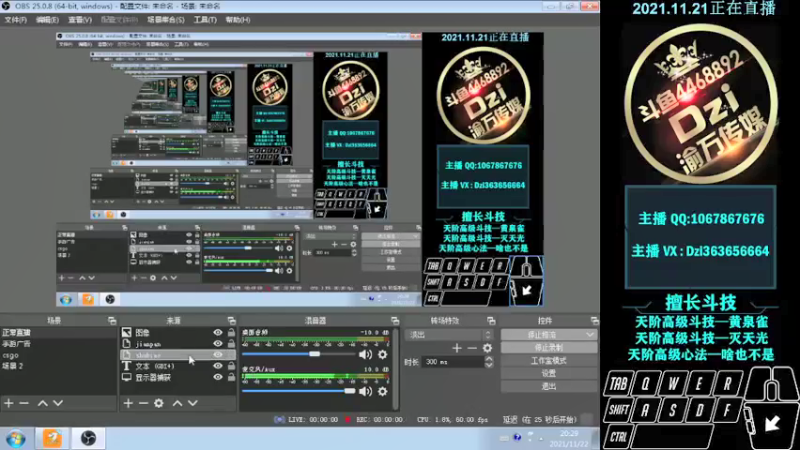Click the blue help icon in system tray
Viewport: 800px width, 450px height.
(x=517, y=437)
